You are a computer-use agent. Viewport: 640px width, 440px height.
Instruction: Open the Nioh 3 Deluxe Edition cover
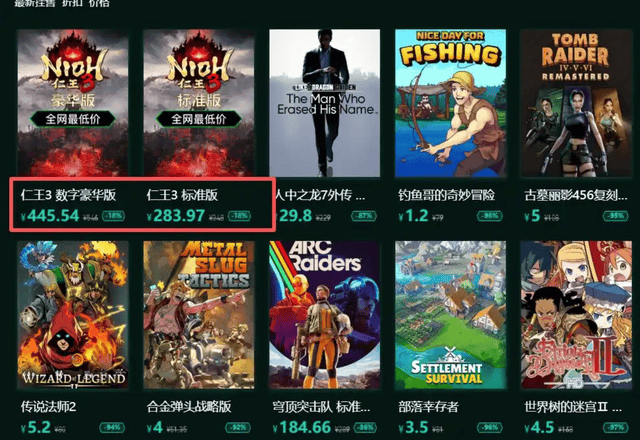(x=73, y=103)
